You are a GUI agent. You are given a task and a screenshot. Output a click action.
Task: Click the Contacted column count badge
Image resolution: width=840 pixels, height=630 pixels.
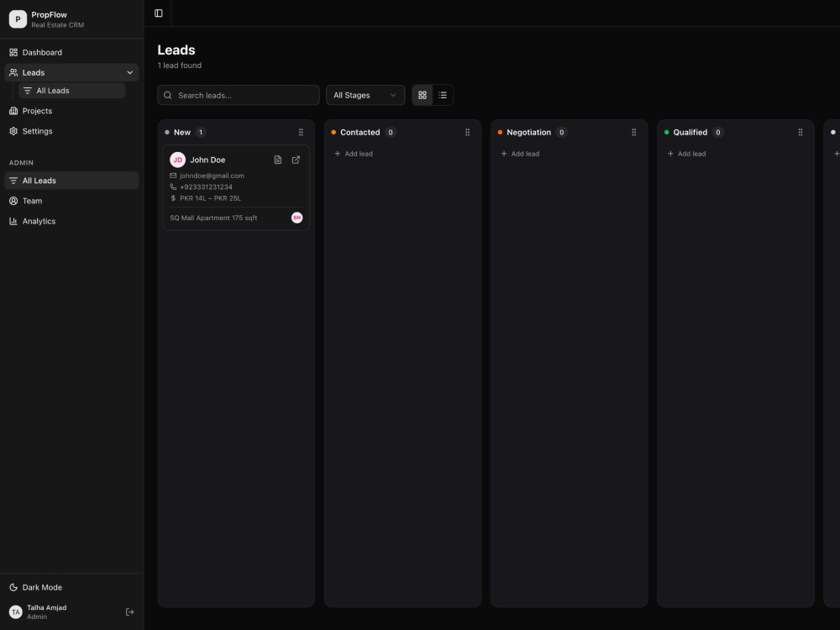(x=391, y=133)
